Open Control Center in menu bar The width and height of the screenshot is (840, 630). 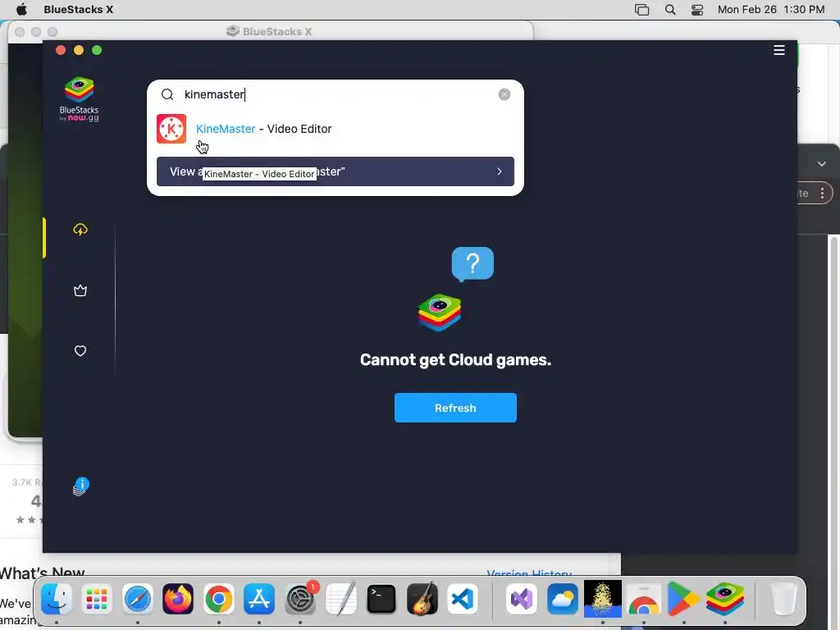[697, 10]
